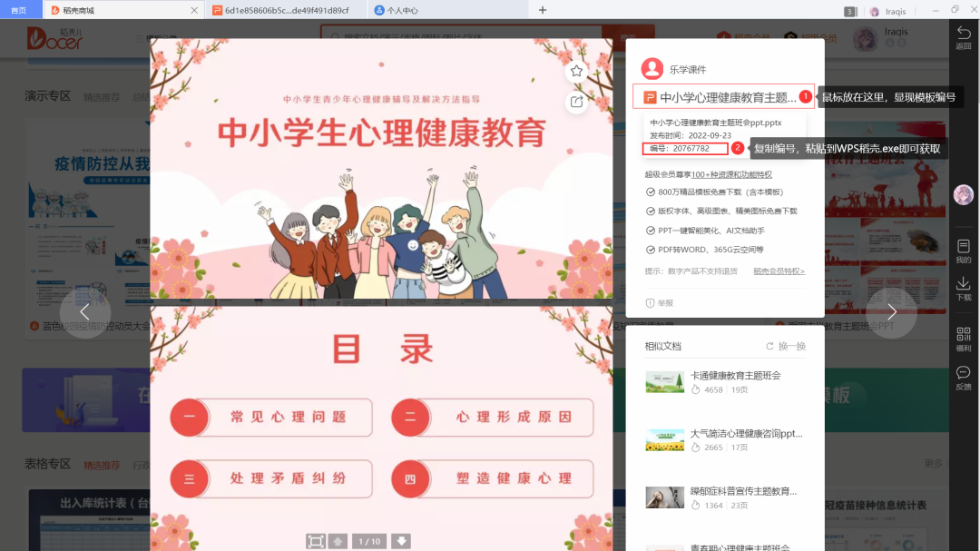Open the 我的 icon in right sidebar
This screenshot has height=551, width=980.
click(963, 251)
